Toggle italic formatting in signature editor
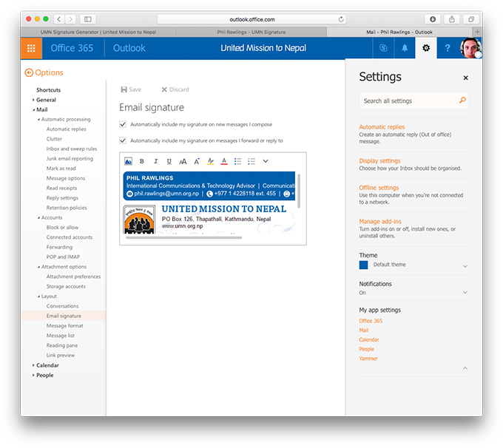This screenshot has height=448, width=503. (x=155, y=161)
